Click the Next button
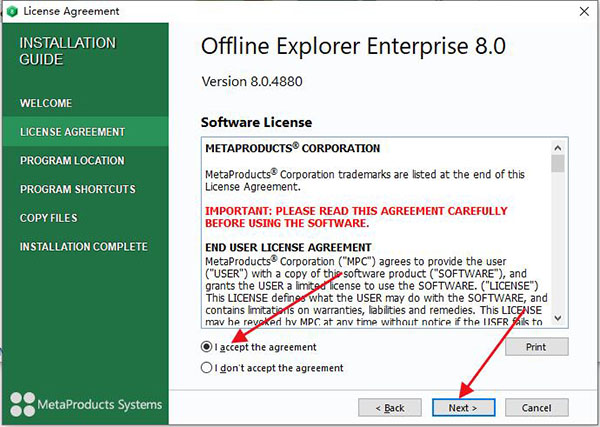The height and width of the screenshot is (427, 600). coord(463,408)
